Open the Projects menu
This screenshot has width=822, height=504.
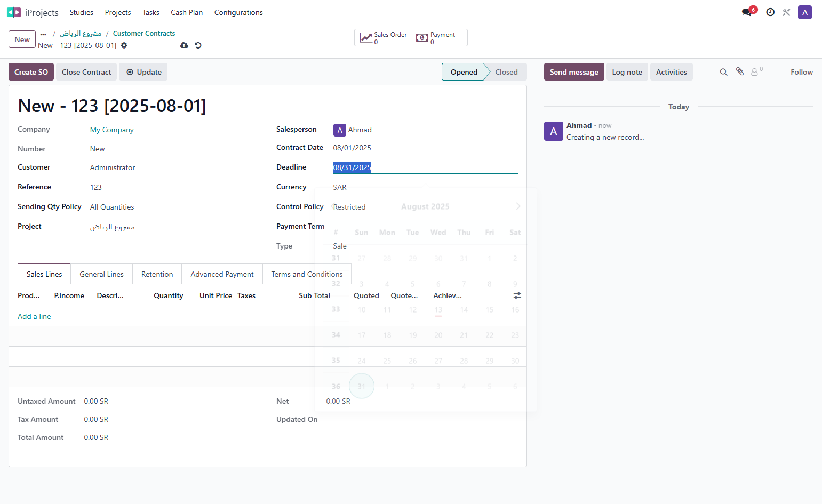pyautogui.click(x=118, y=12)
